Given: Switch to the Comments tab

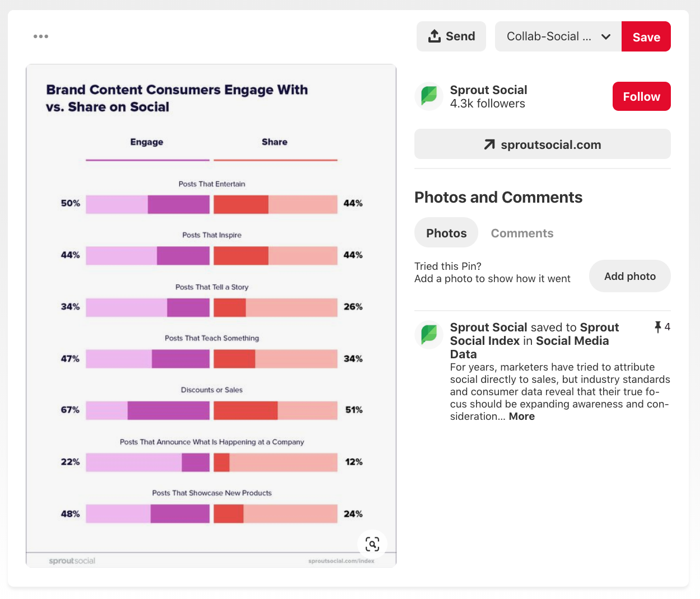Looking at the screenshot, I should [522, 233].
